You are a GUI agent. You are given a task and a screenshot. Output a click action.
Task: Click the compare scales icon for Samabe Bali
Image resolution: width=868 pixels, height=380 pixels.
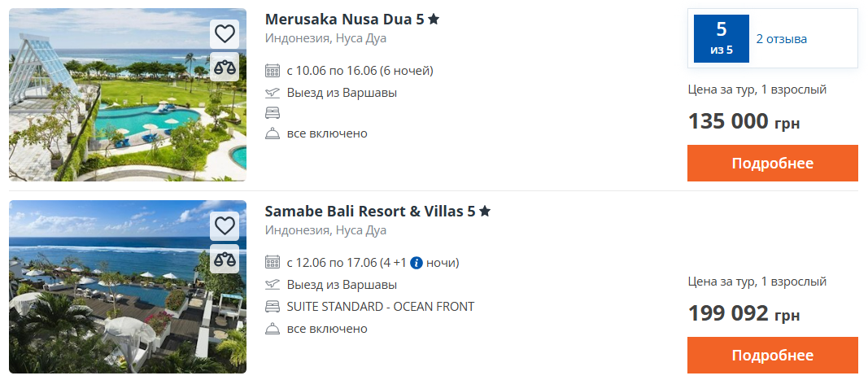click(x=225, y=260)
